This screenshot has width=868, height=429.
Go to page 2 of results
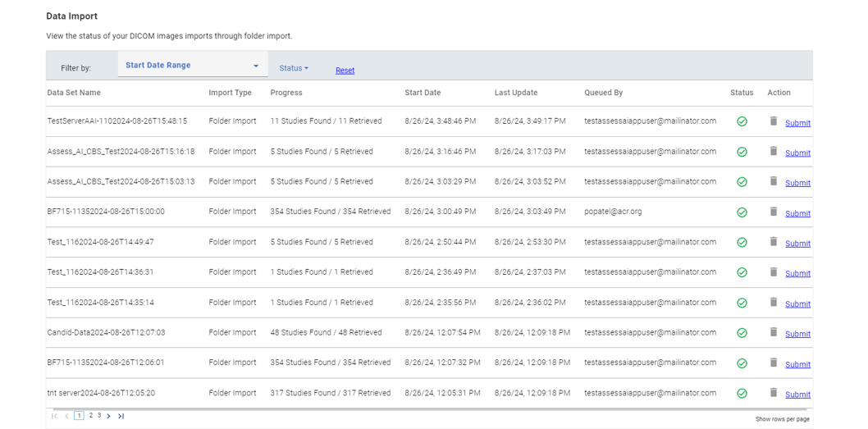[91, 415]
